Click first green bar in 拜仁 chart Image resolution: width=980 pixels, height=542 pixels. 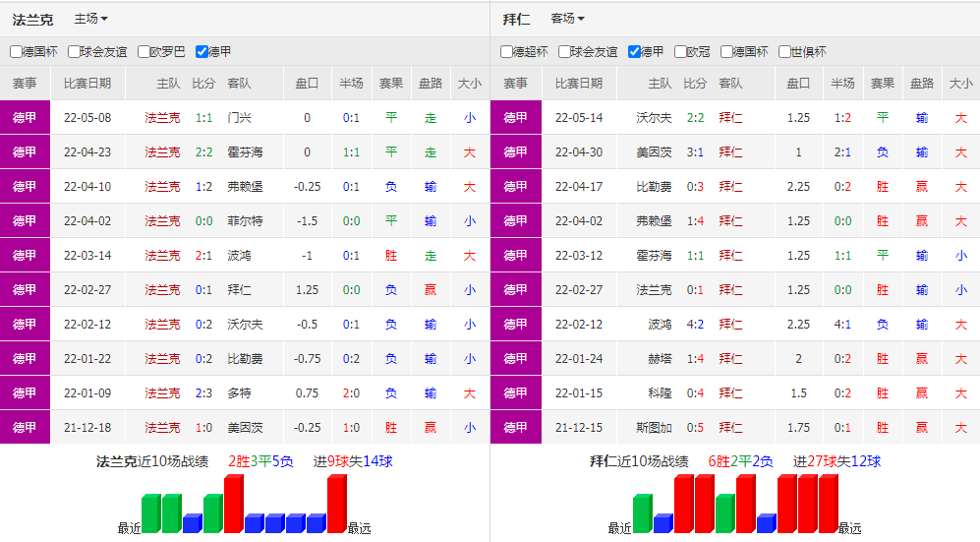coord(643,513)
